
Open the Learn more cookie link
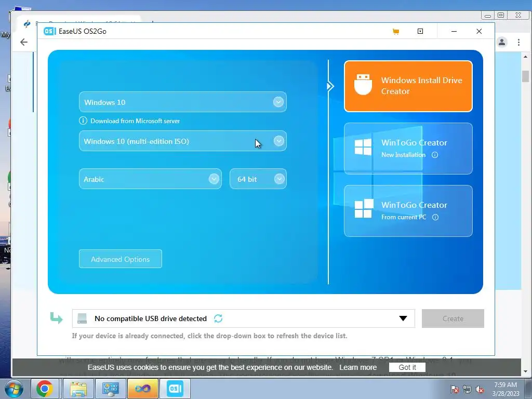358,367
